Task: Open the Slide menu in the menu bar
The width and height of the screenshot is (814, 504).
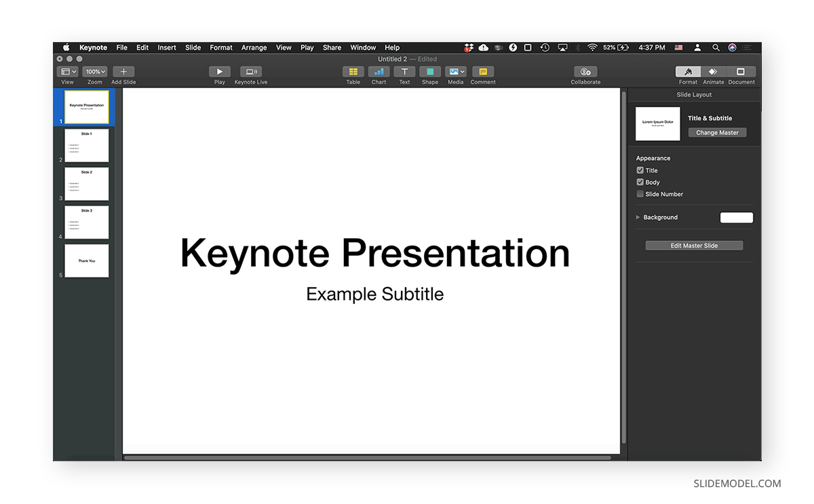Action: click(193, 47)
